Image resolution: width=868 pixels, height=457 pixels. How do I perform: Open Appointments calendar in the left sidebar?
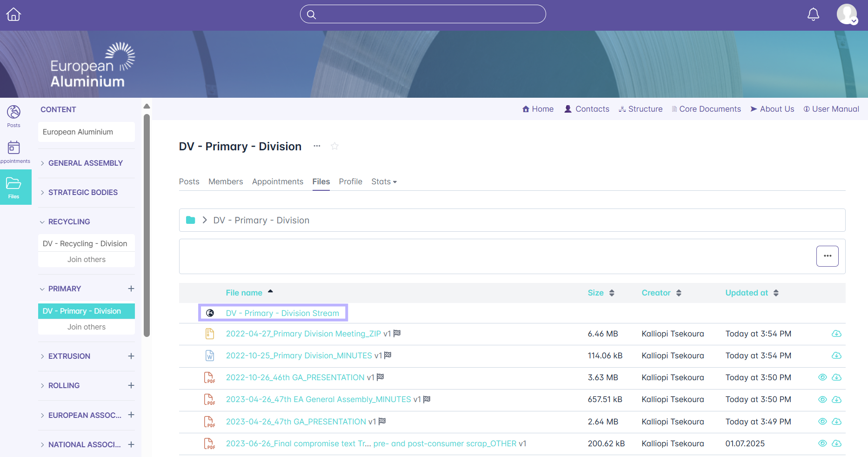14,152
